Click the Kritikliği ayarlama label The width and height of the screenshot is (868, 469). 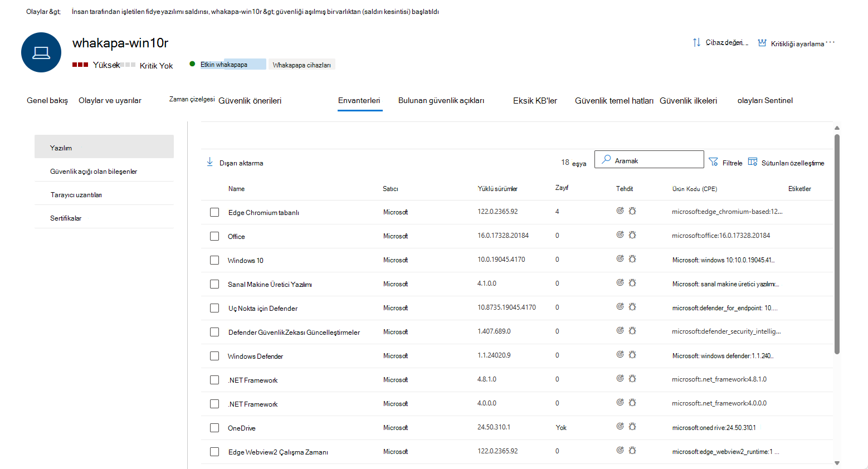click(x=797, y=44)
